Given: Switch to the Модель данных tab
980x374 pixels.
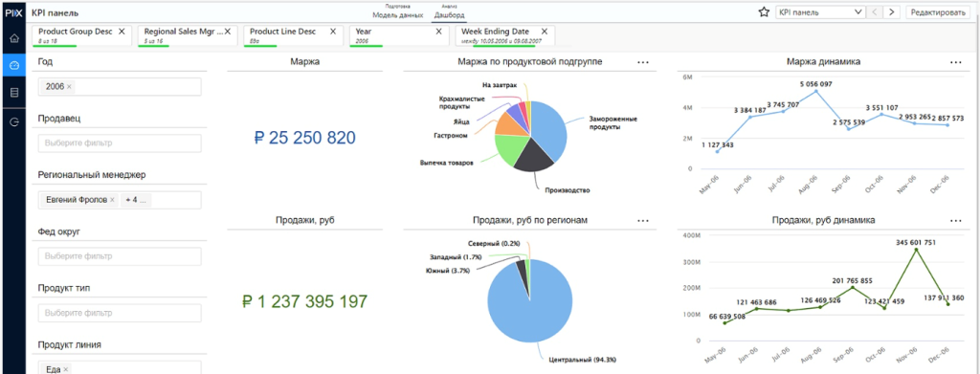Looking at the screenshot, I should click(397, 14).
